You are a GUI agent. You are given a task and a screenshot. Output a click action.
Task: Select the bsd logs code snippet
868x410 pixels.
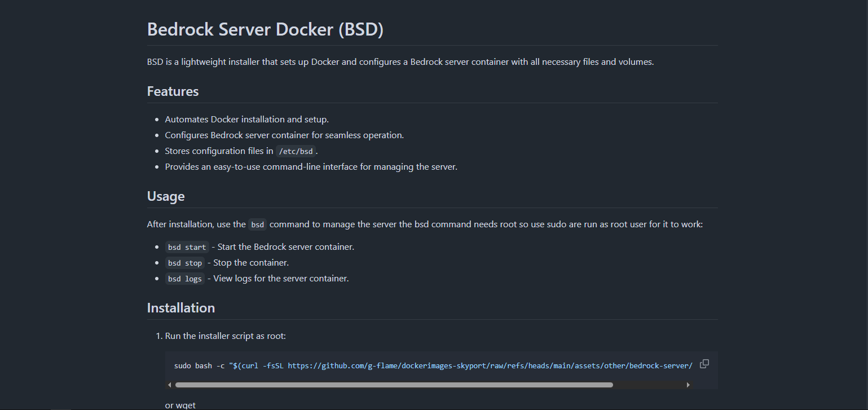click(x=184, y=278)
